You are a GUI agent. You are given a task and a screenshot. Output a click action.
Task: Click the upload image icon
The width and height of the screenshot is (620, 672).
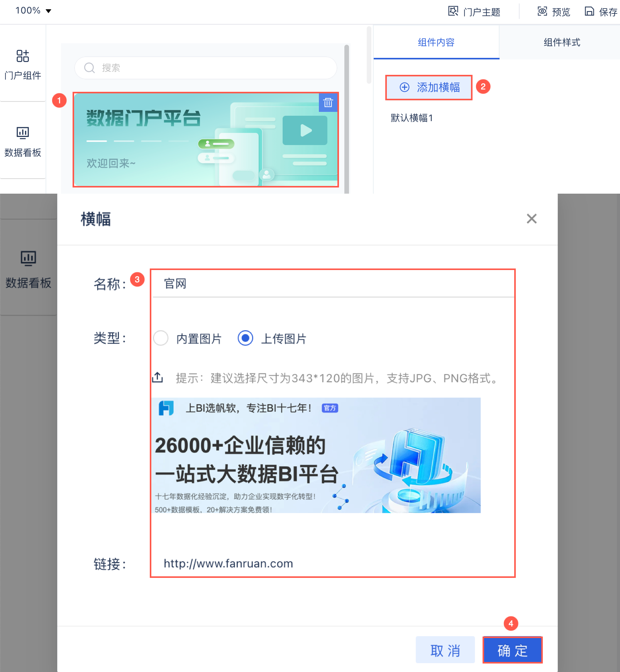coord(158,377)
